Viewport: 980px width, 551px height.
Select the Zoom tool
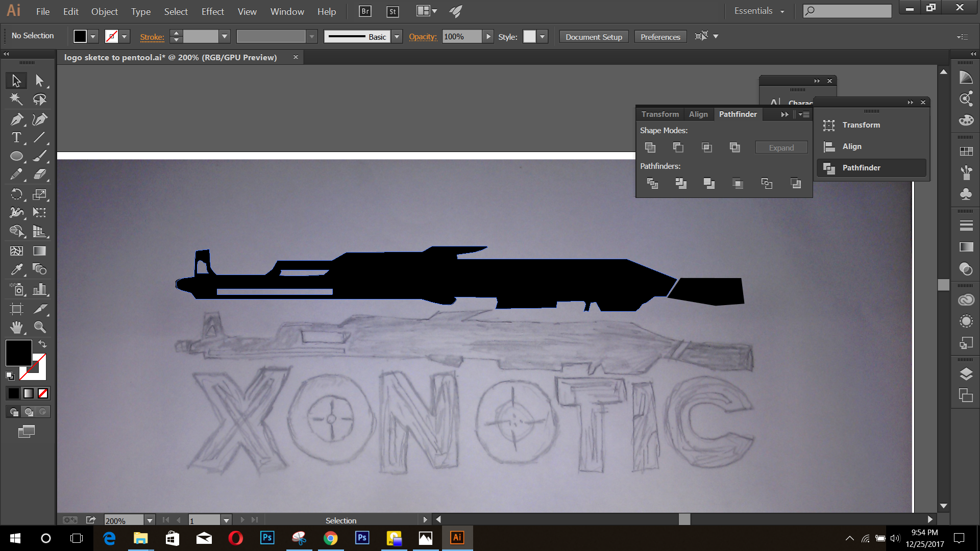click(x=39, y=327)
